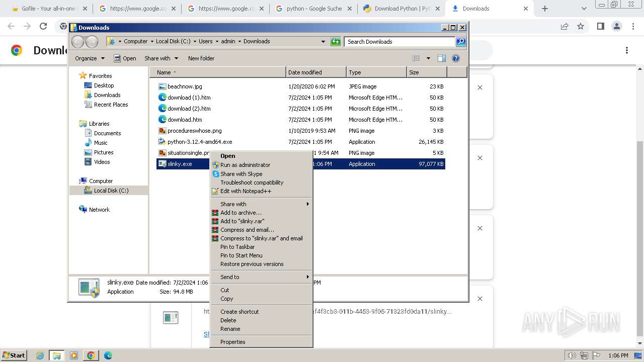Select Network in navigation pane
This screenshot has height=362, width=644.
pyautogui.click(x=99, y=210)
